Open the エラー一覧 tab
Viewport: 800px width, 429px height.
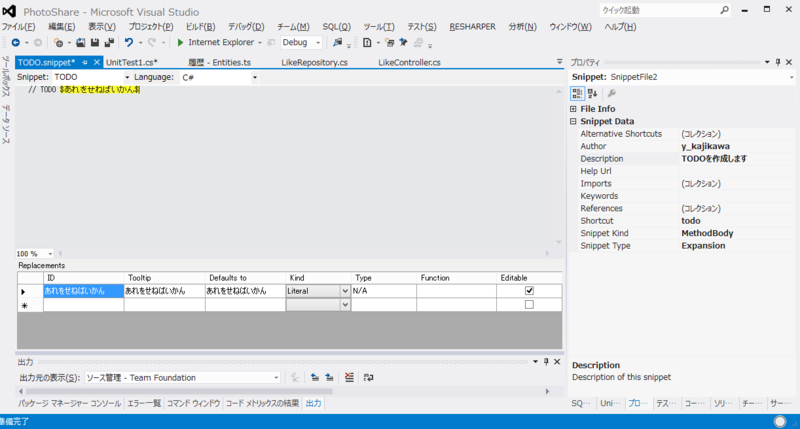pyautogui.click(x=144, y=403)
